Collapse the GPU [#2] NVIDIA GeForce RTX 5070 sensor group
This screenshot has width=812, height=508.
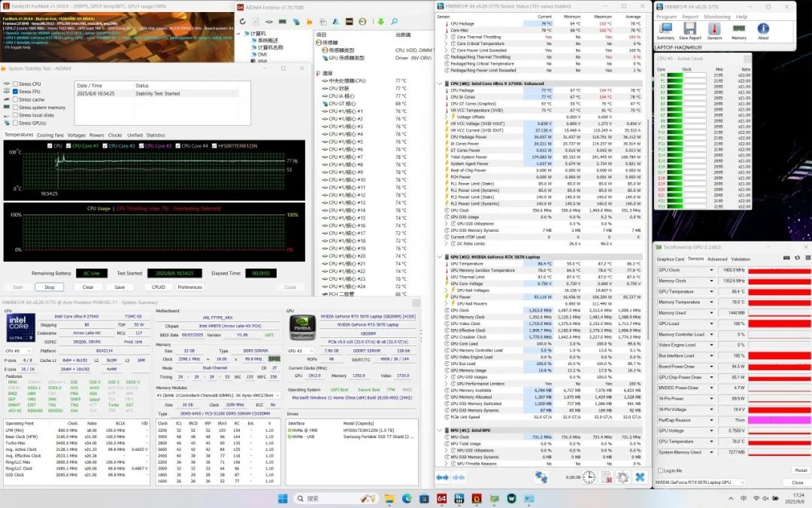click(440, 257)
